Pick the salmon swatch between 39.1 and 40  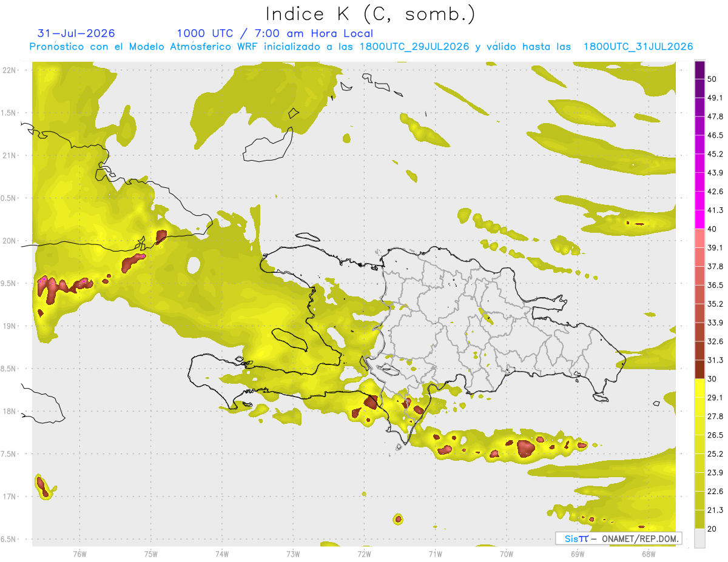699,238
